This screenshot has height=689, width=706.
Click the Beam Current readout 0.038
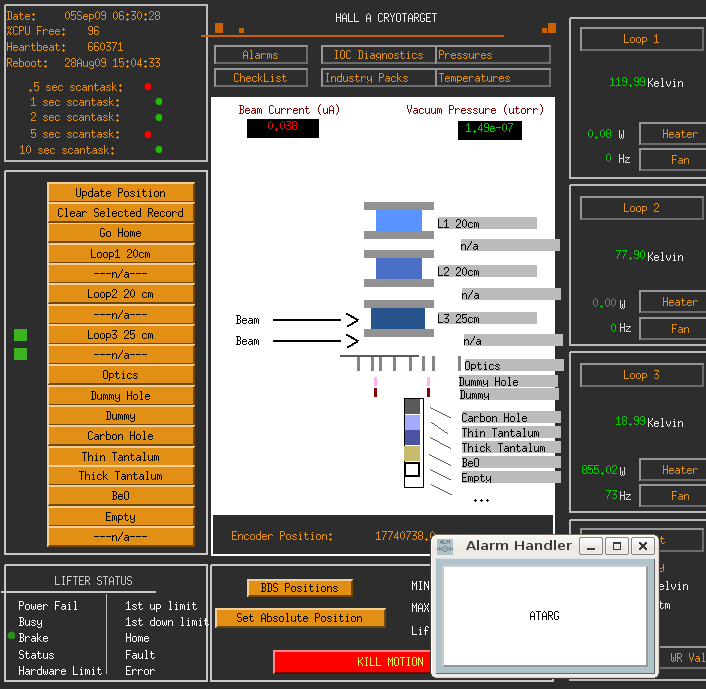pyautogui.click(x=283, y=128)
